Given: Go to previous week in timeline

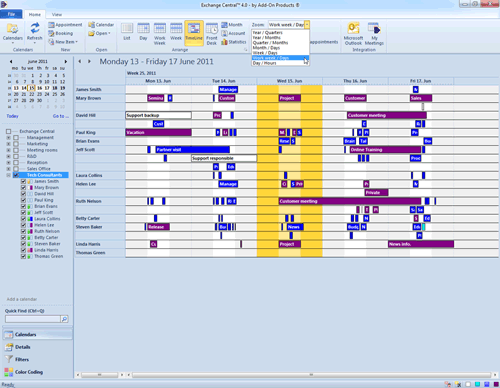Looking at the screenshot, I should 80,61.
